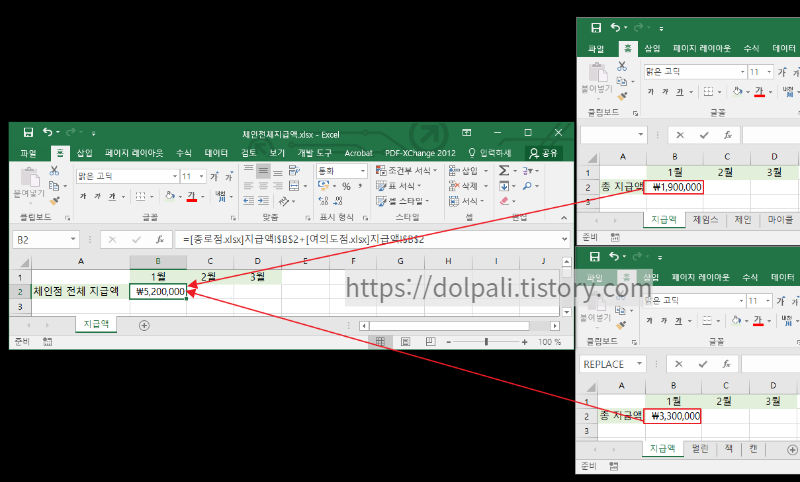The image size is (800, 482).
Task: Decrease decimal places in 표시 형식 group
Action: click(x=338, y=201)
